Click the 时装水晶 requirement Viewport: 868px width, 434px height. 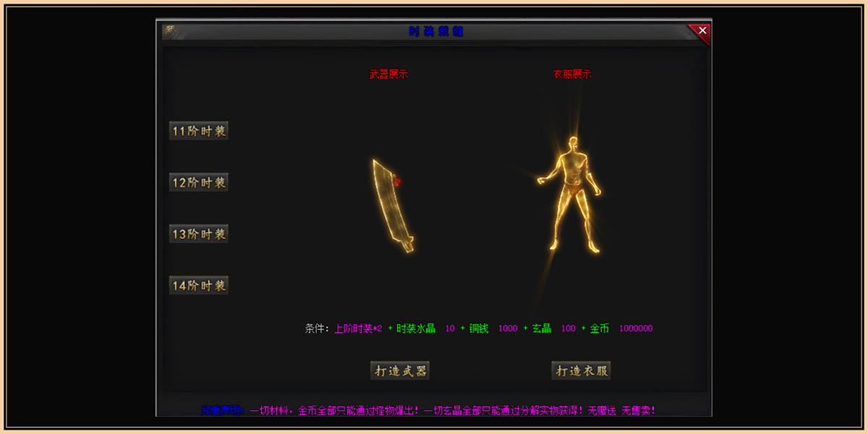pos(416,328)
